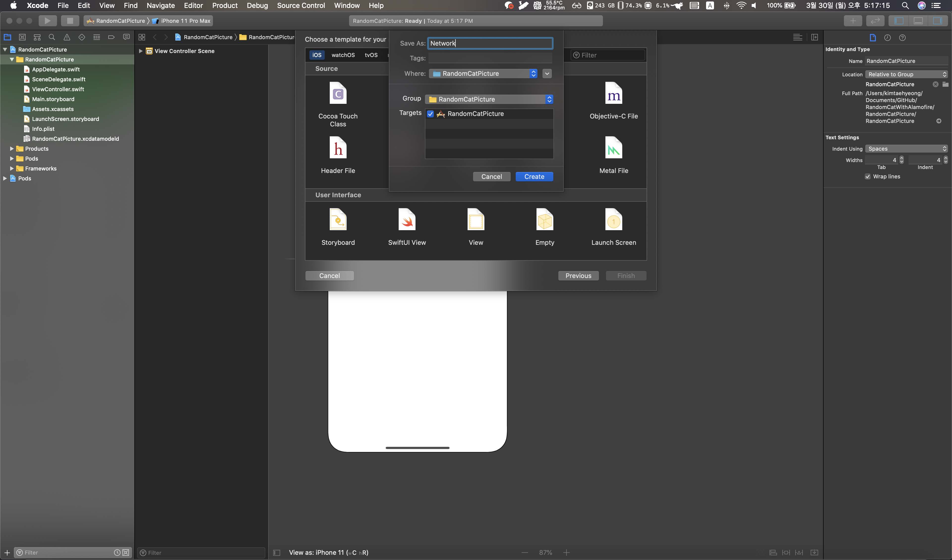The height and width of the screenshot is (560, 952).
Task: Open the Test navigator diamond icon
Action: click(82, 37)
